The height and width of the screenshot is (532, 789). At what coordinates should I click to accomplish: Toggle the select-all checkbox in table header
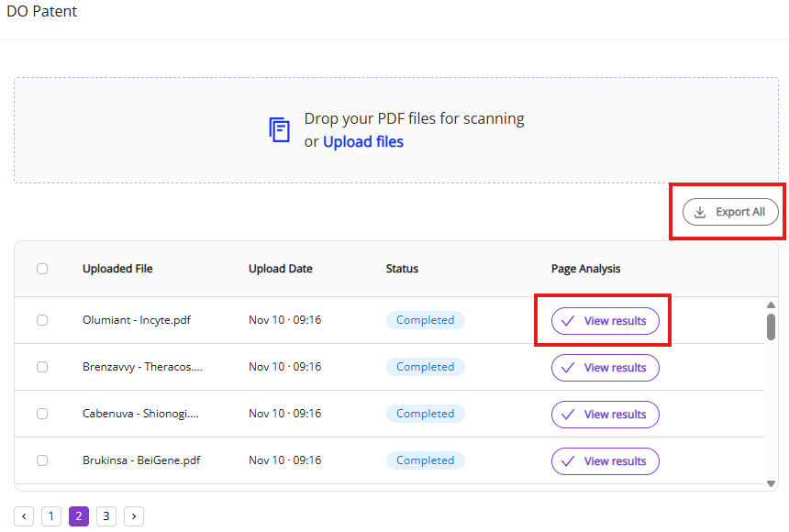[42, 269]
